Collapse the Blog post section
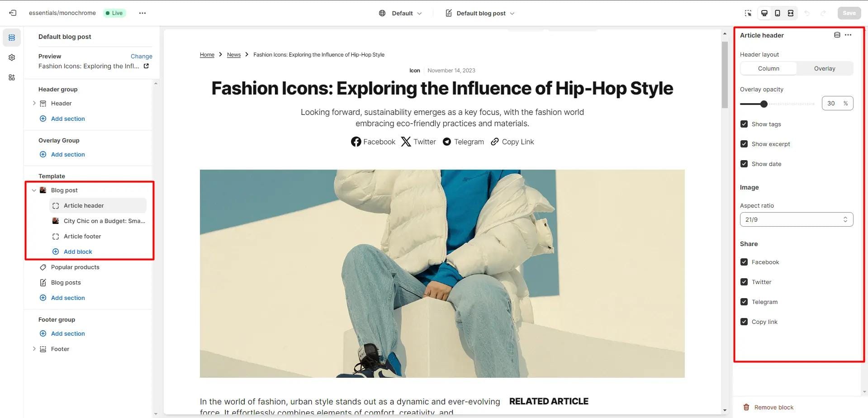 point(34,190)
